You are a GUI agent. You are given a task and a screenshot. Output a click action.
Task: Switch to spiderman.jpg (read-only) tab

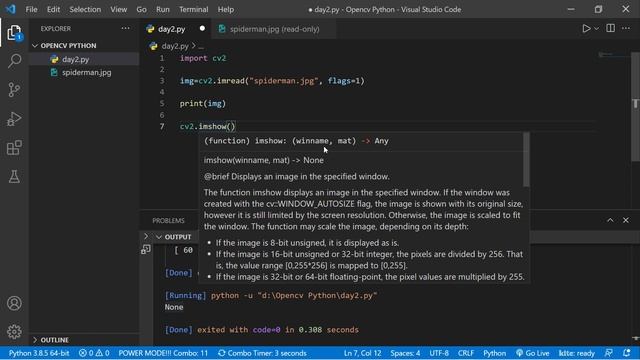[274, 29]
